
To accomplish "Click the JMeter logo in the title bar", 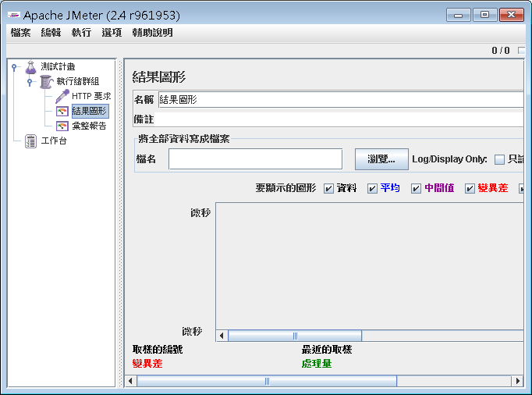I will (x=14, y=15).
